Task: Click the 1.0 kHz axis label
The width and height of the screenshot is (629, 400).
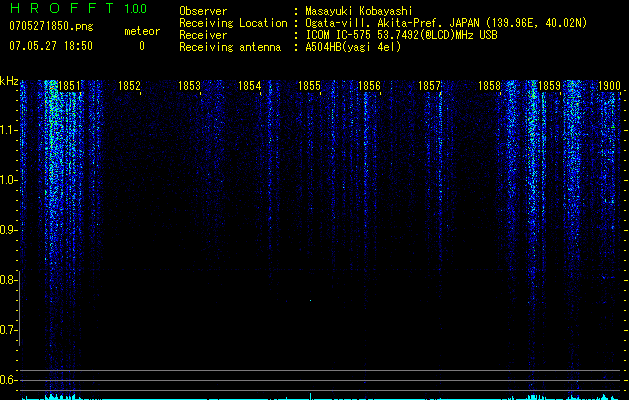Action: [7, 180]
